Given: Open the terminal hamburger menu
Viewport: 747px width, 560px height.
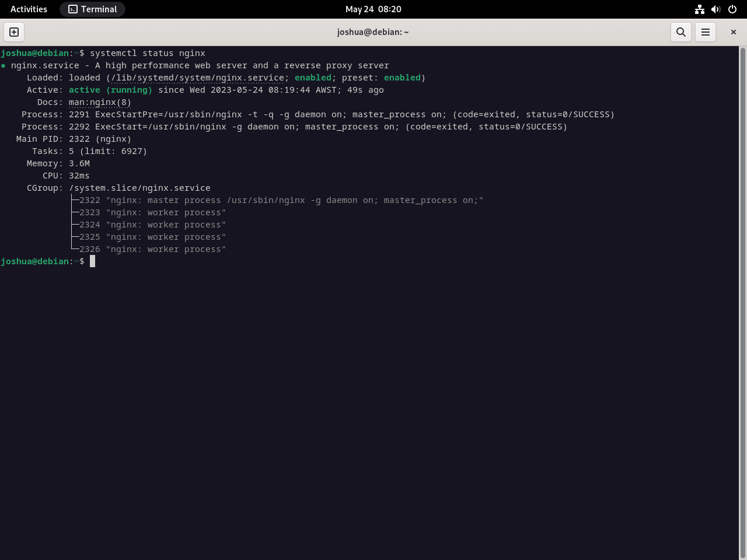Looking at the screenshot, I should point(706,32).
